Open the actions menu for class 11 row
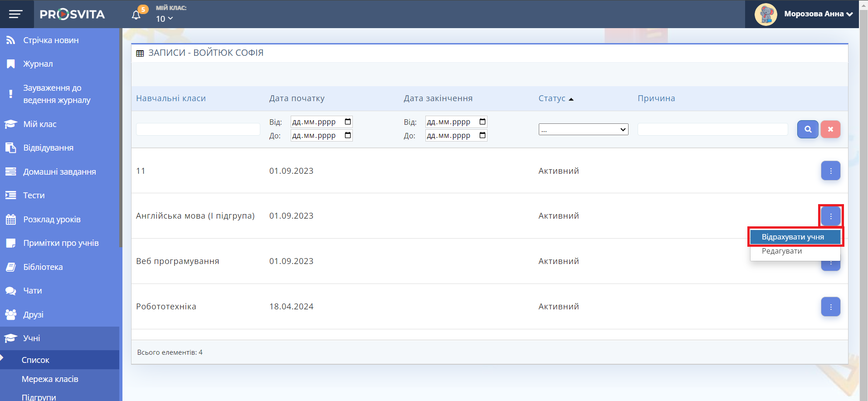Screen dimensions: 868x401 point(830,171)
